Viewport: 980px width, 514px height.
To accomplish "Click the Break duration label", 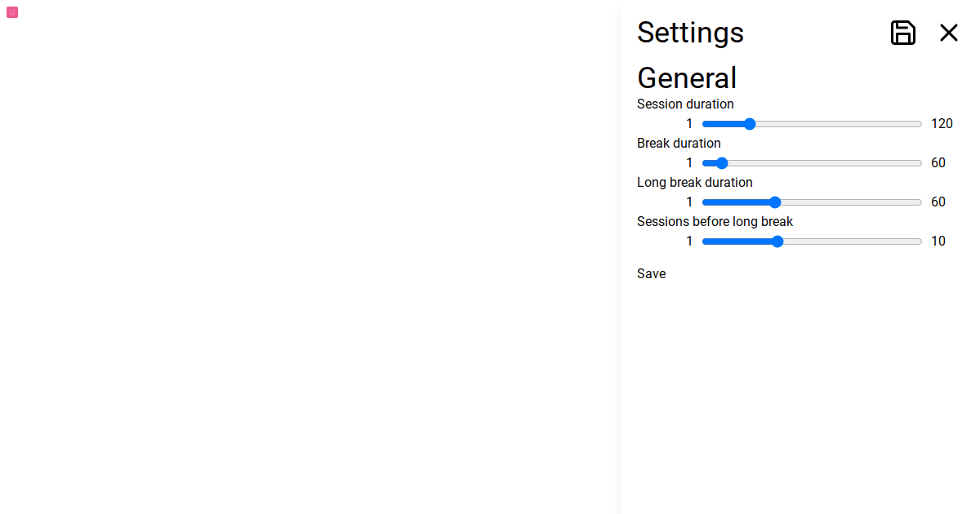I will 679,144.
